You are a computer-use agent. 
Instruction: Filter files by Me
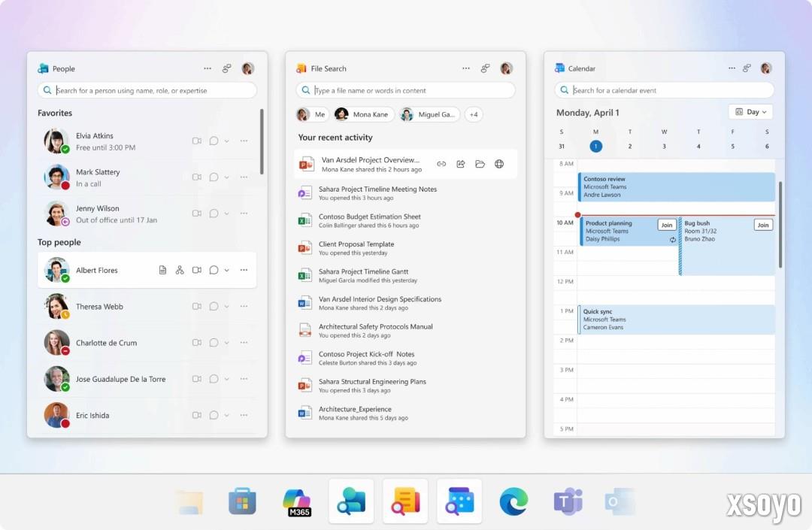pyautogui.click(x=312, y=114)
